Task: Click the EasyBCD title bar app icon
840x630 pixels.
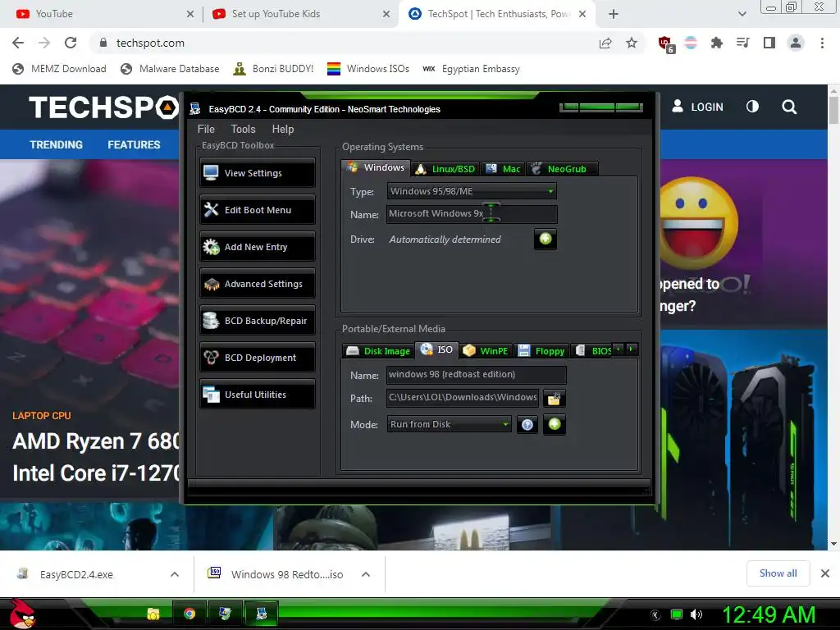Action: 195,109
